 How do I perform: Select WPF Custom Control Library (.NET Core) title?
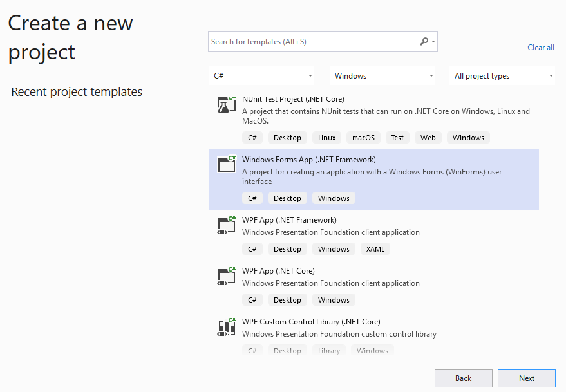tap(311, 322)
